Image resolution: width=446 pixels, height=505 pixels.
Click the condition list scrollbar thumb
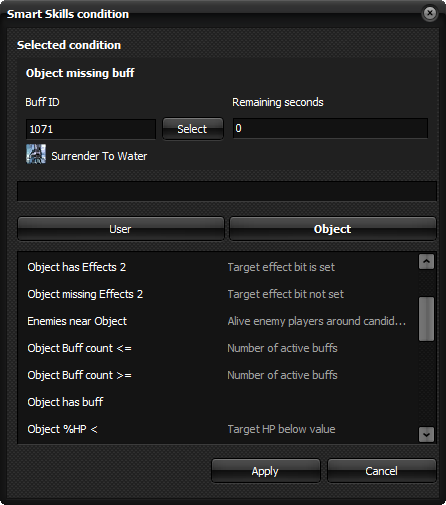(x=426, y=319)
